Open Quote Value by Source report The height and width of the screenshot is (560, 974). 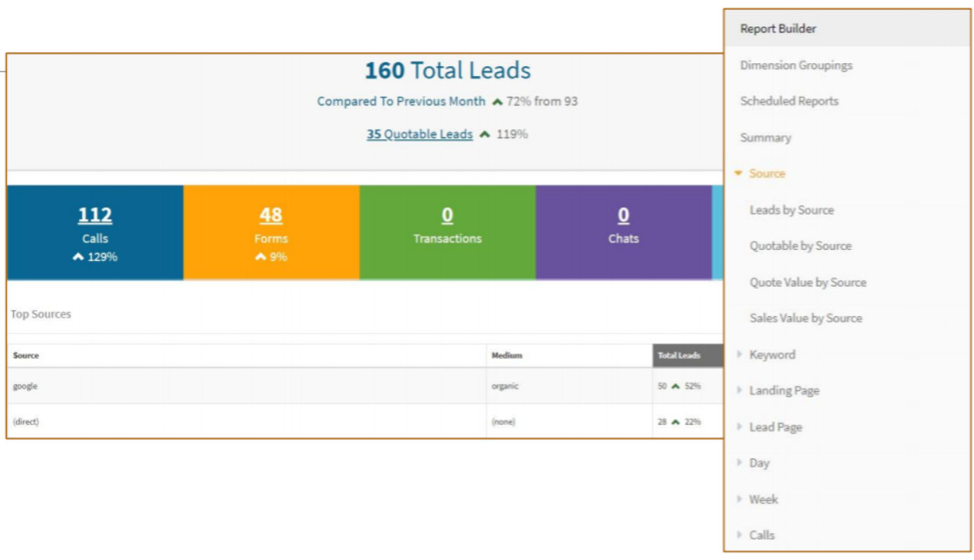pyautogui.click(x=807, y=283)
